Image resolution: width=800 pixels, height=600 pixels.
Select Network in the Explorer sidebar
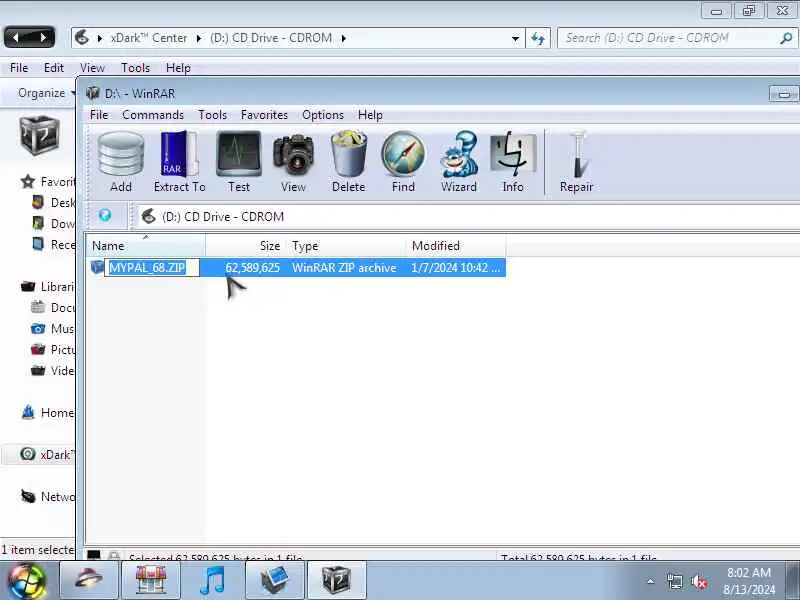tap(48, 496)
